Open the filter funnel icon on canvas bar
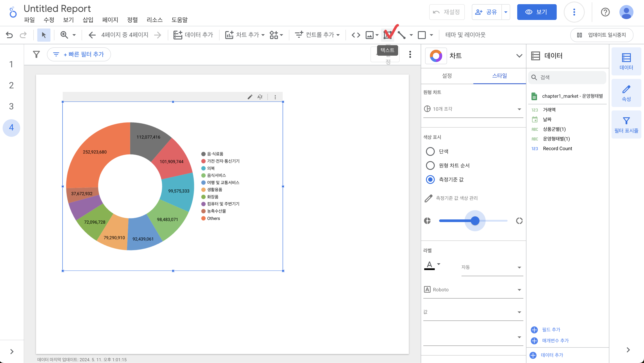 [x=36, y=54]
